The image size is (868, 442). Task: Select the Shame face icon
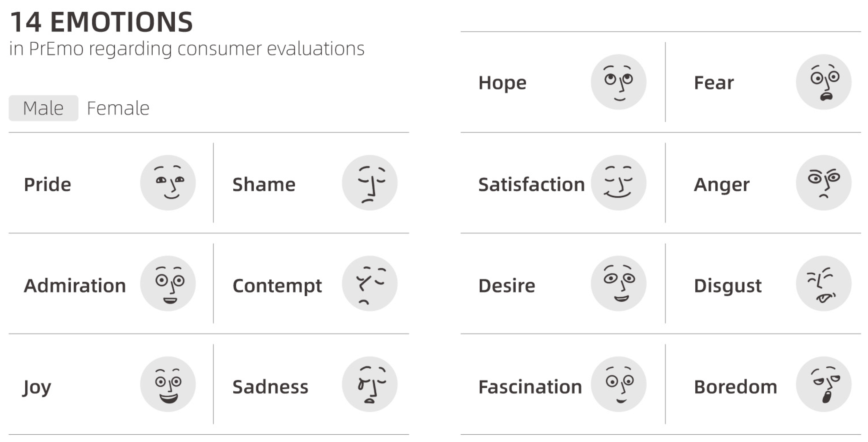(x=370, y=183)
